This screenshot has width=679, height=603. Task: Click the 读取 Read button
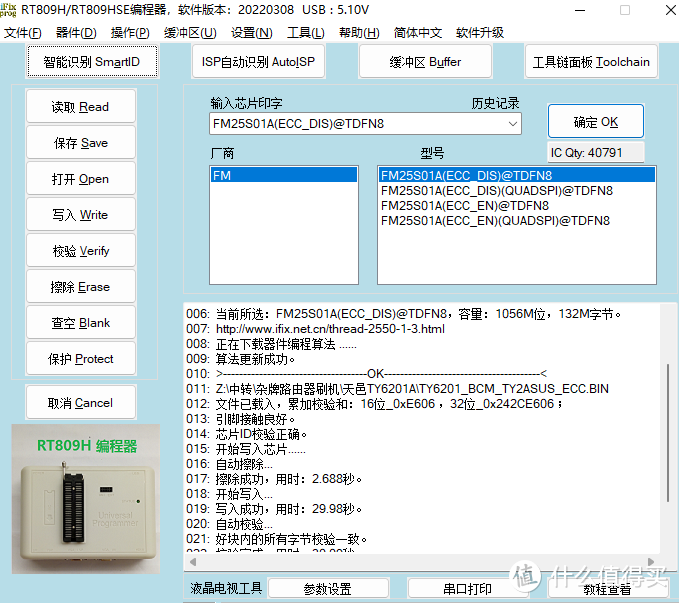81,107
